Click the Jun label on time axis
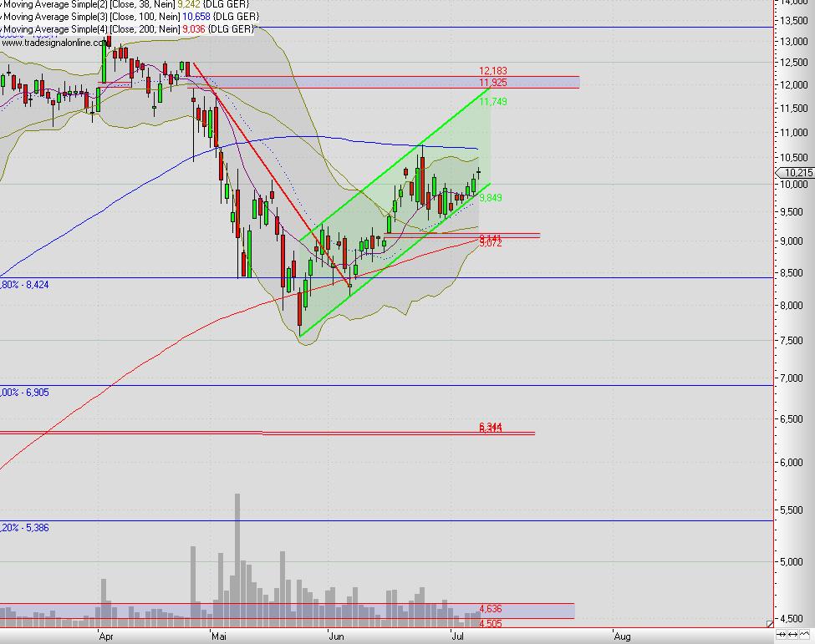The image size is (815, 644). point(336,636)
